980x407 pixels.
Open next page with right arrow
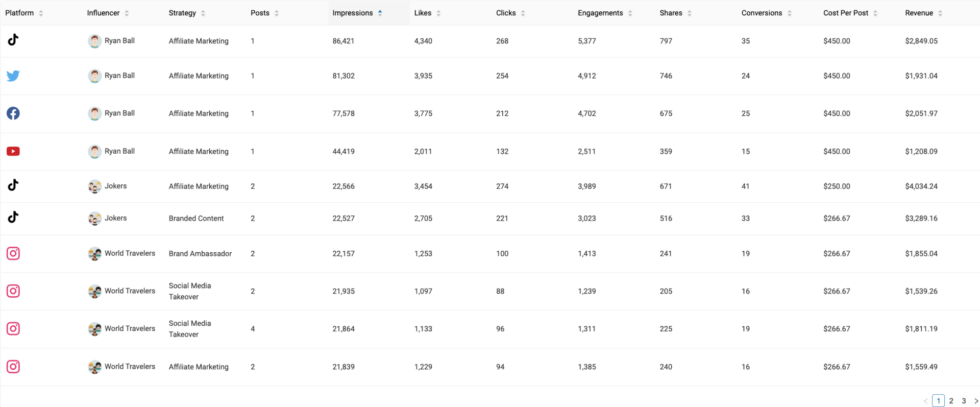coord(976,401)
